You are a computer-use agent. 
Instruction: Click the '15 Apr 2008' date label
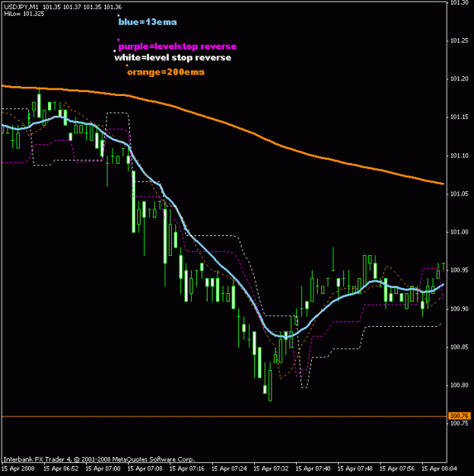pyautogui.click(x=18, y=468)
